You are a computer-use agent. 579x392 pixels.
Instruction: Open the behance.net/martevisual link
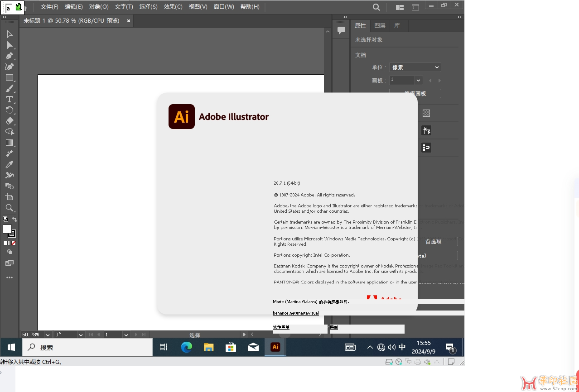296,313
